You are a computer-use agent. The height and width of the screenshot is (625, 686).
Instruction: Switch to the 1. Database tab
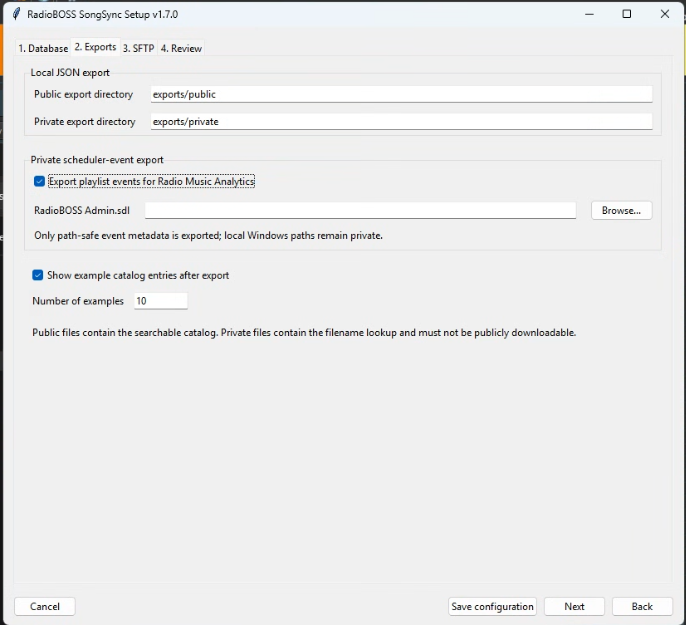tap(43, 48)
